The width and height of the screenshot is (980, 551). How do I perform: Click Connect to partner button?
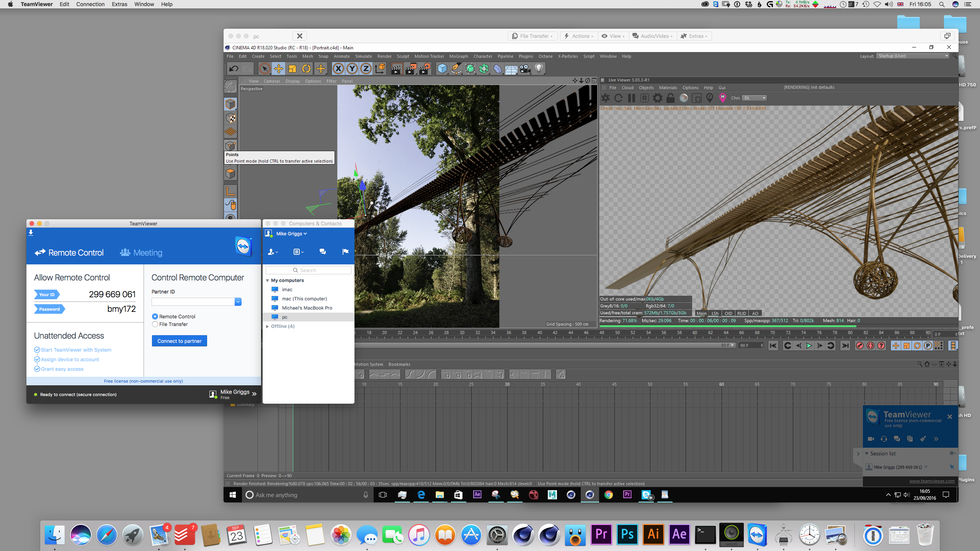(180, 341)
